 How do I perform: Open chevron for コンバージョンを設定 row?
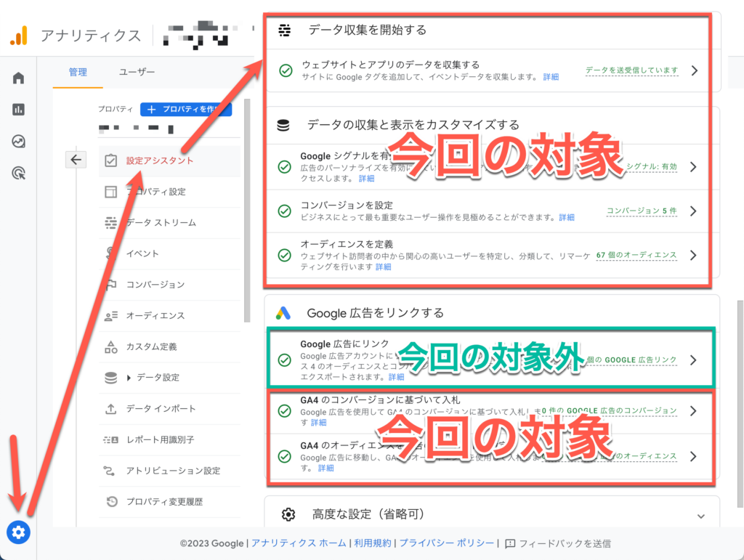pyautogui.click(x=693, y=211)
